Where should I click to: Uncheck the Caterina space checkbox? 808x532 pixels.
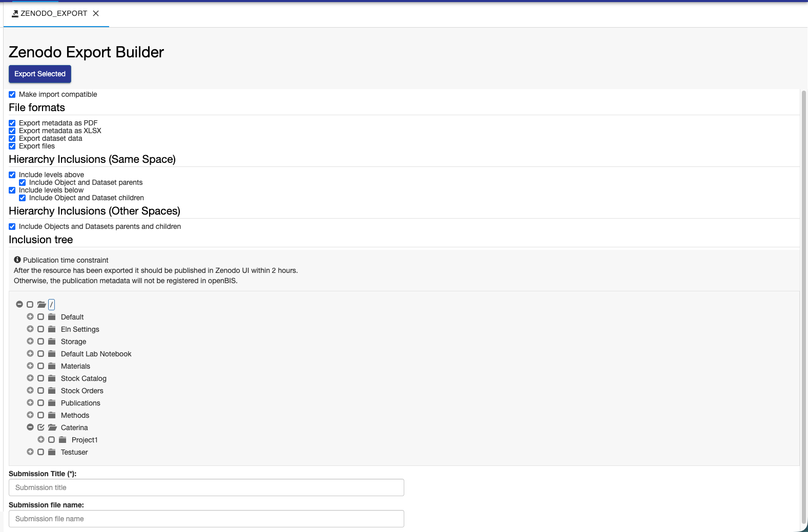pos(40,427)
